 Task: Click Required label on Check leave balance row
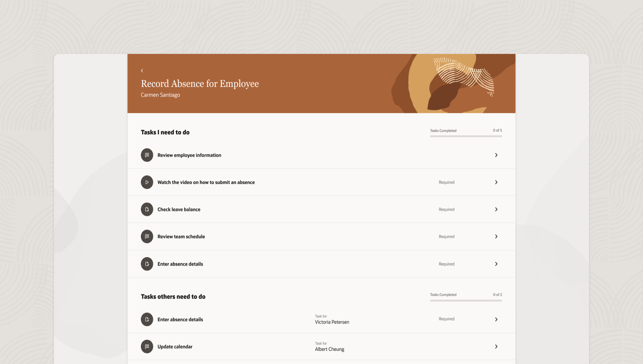coord(447,209)
